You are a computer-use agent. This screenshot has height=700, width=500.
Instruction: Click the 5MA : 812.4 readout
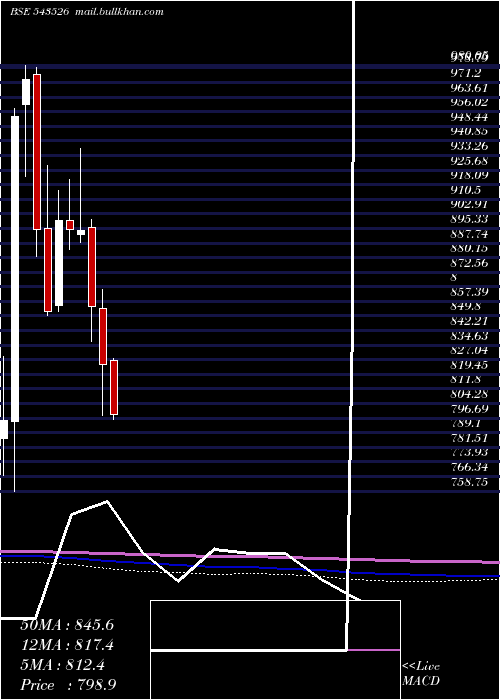coord(62,665)
